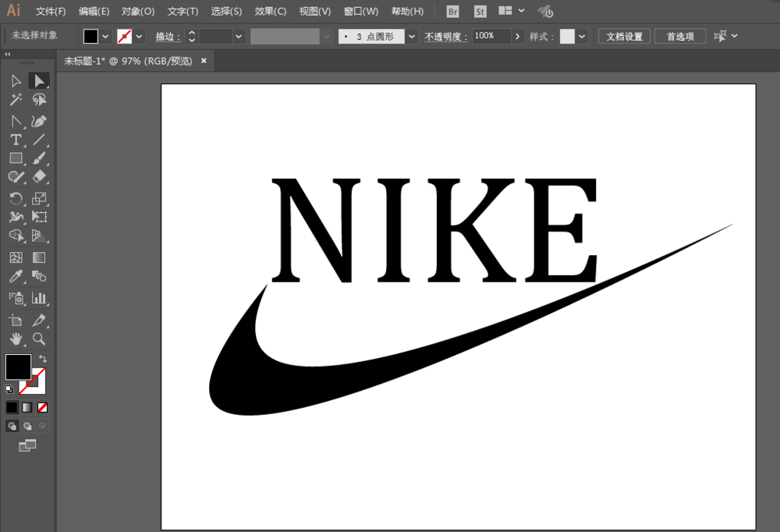Choose the Shape Builder tool
Screen dimensions: 780x532
(16, 236)
